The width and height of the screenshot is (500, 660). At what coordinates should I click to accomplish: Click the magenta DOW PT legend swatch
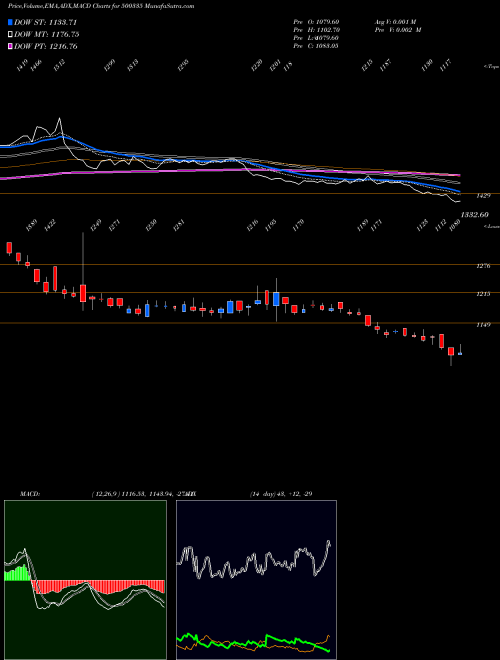click(11, 46)
